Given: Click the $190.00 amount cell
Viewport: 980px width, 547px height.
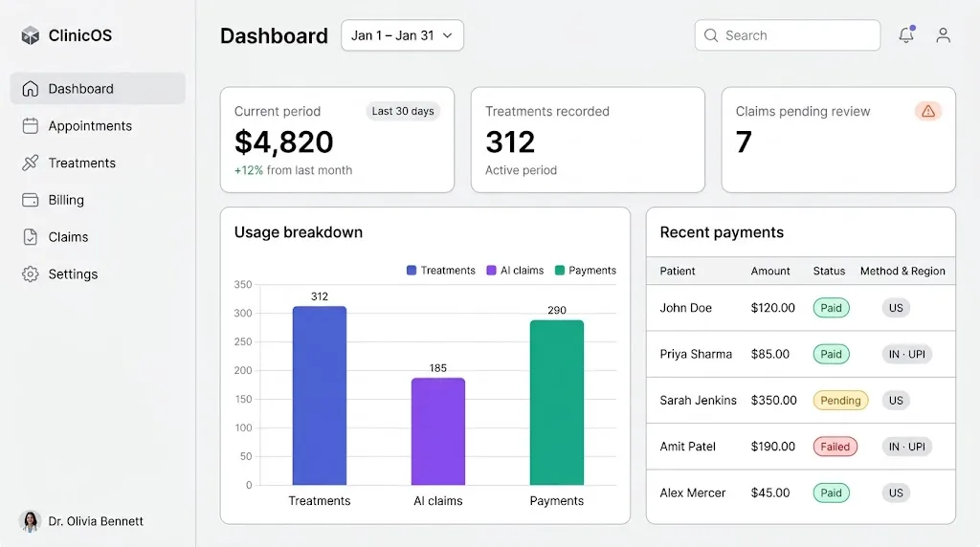Looking at the screenshot, I should click(x=773, y=447).
